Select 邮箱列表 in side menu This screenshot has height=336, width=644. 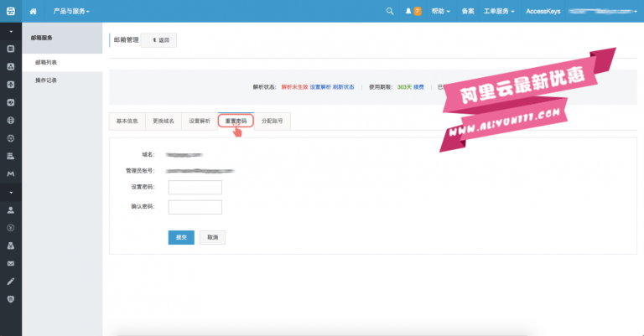(62, 62)
